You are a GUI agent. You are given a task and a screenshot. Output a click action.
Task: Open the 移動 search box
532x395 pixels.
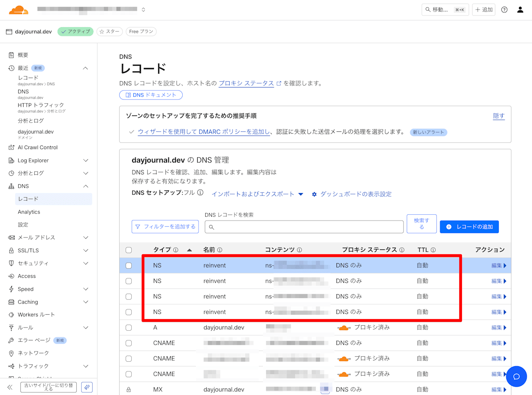coord(445,10)
